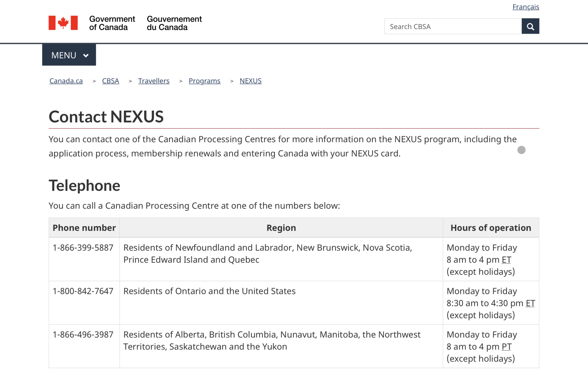This screenshot has width=588, height=375.
Task: Dial 1-800-842-7647 for Ontario and US residents
Action: [83, 291]
